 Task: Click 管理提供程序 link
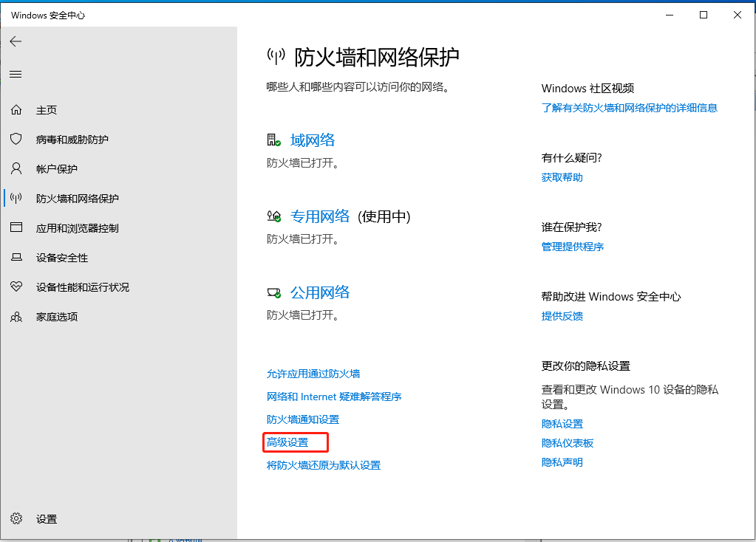click(x=572, y=247)
